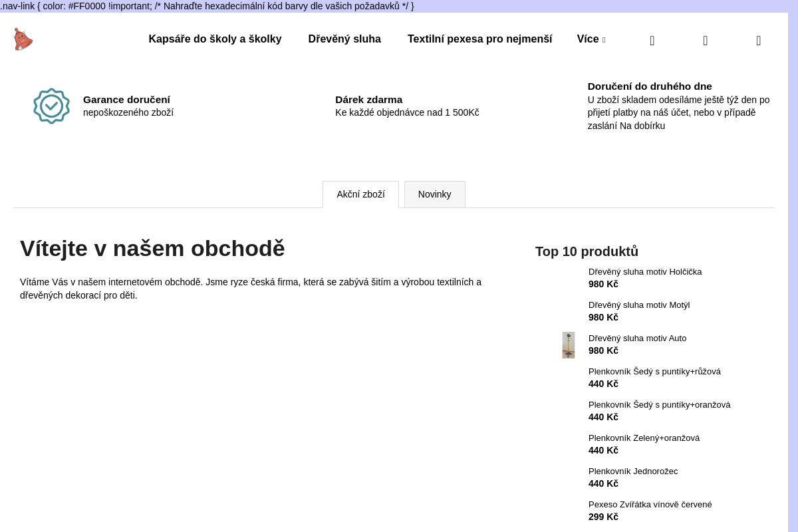Click the rightmost header glyph icon
Image resolution: width=798 pixels, height=532 pixels.
coord(758,41)
